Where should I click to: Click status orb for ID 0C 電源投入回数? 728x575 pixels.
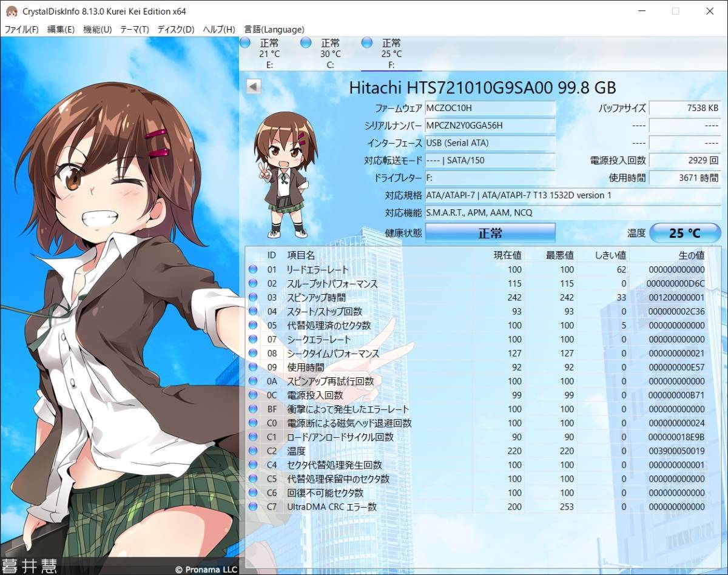pos(253,395)
